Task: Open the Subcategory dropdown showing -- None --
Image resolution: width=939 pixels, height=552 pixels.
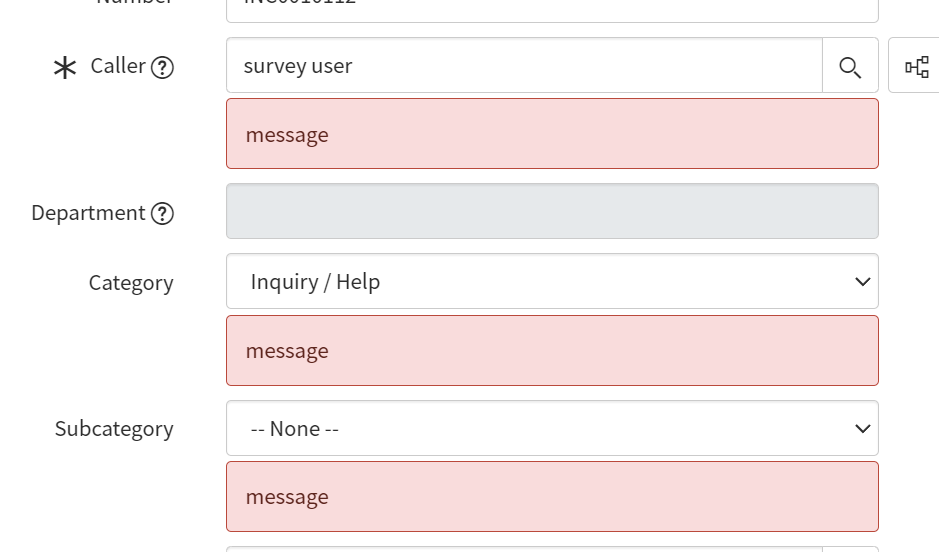Action: (x=540, y=428)
